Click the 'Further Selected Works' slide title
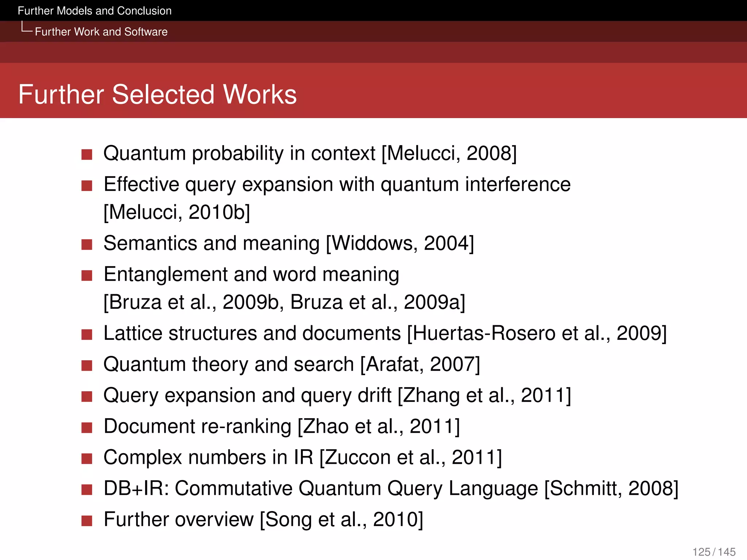 (158, 94)
